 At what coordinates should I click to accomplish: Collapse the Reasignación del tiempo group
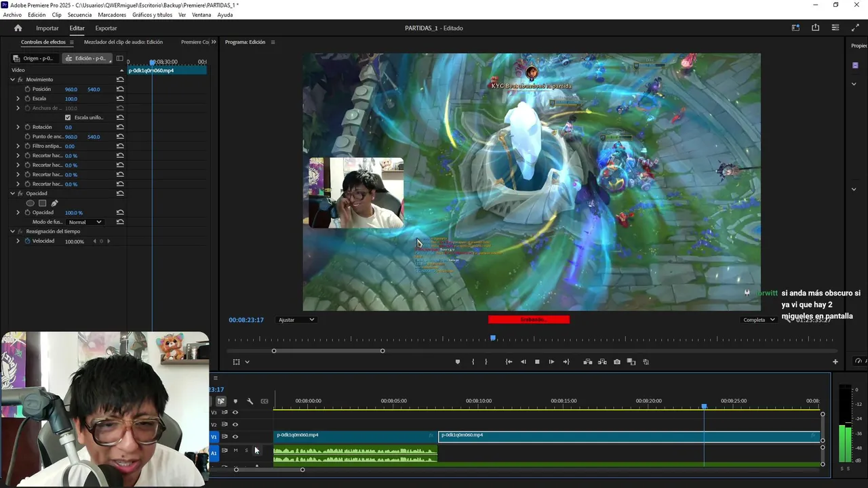pos(12,231)
